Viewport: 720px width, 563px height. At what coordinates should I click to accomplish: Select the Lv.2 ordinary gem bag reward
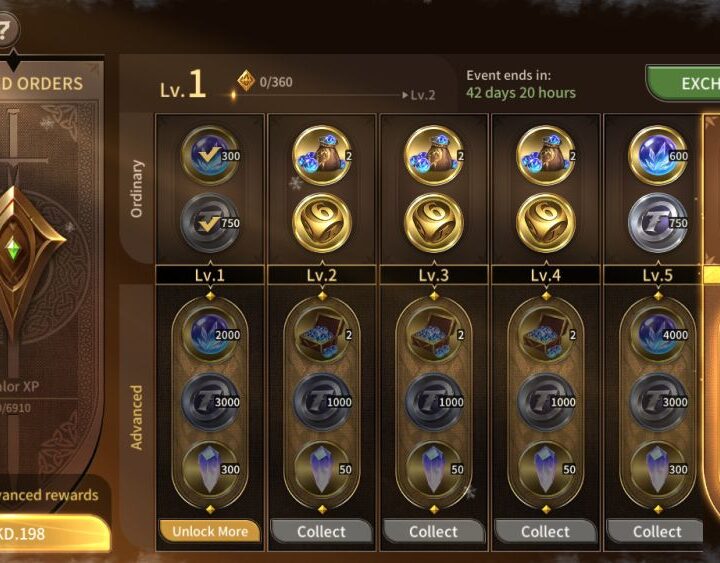click(322, 155)
